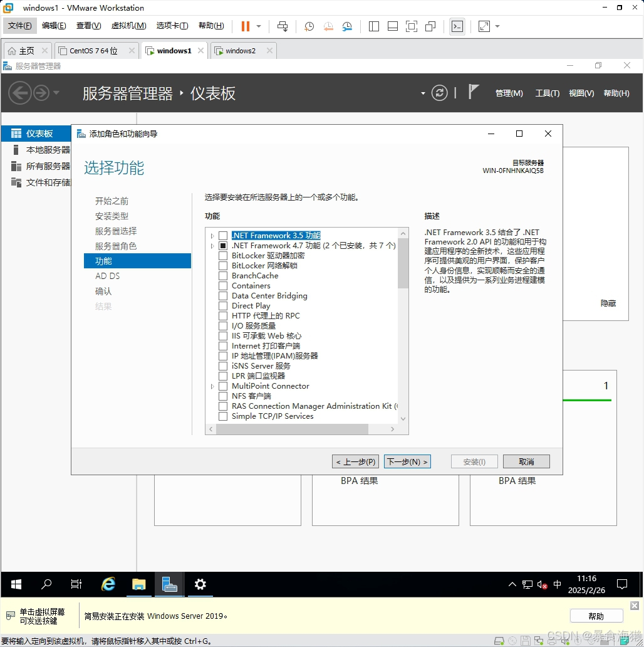
Task: Switch to Unity mode icon
Action: coord(430,26)
